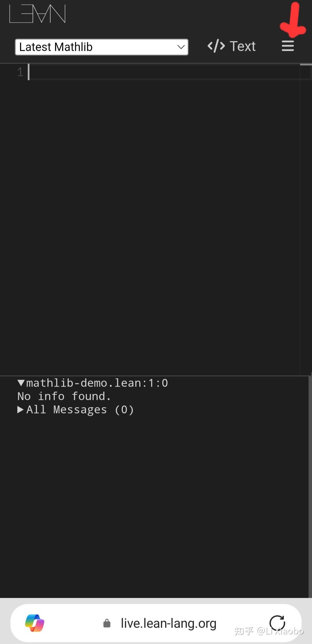Collapse the mathlib-demo.lean:1:0 section
The width and height of the screenshot is (312, 644).
21,383
